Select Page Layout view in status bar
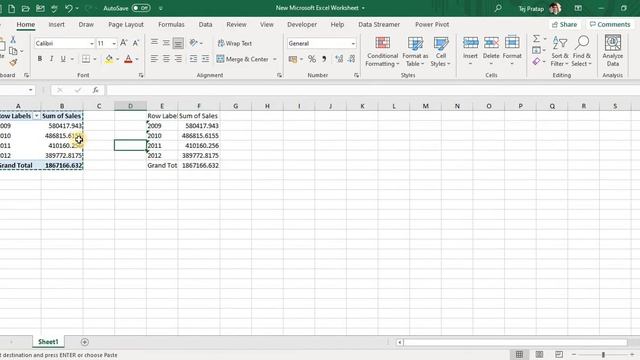This screenshot has height=360, width=640. coord(539,354)
